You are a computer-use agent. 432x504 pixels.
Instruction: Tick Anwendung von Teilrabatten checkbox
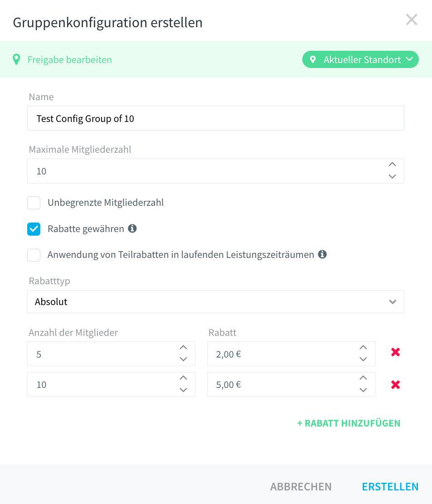[x=34, y=255]
